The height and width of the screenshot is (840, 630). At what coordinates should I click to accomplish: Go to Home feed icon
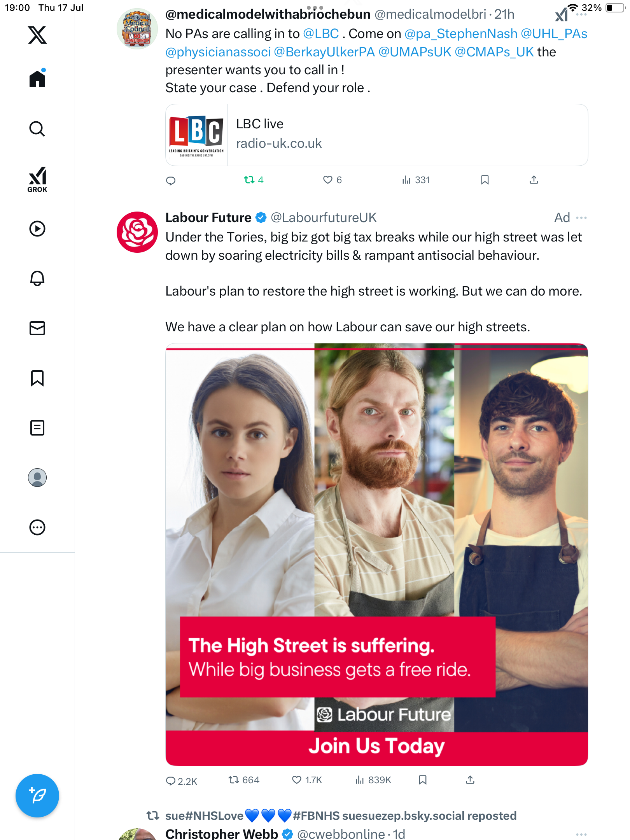37,79
